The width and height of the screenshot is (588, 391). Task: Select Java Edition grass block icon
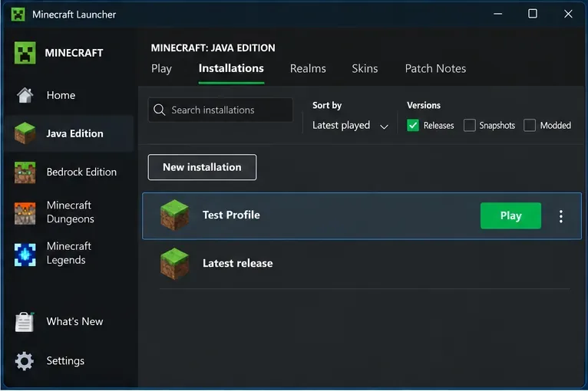point(25,133)
